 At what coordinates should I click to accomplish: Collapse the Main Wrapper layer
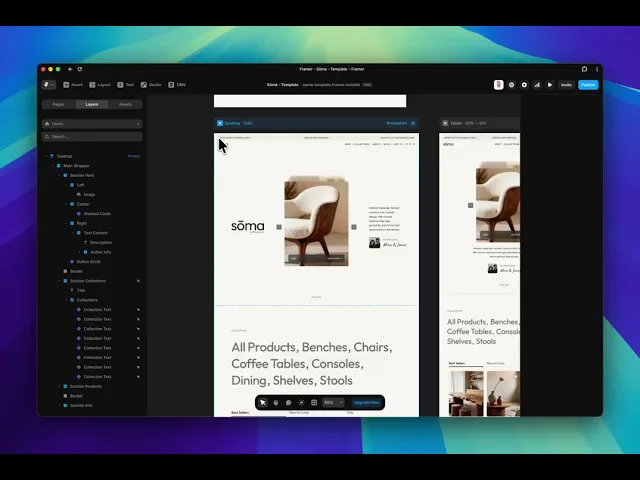pyautogui.click(x=53, y=166)
